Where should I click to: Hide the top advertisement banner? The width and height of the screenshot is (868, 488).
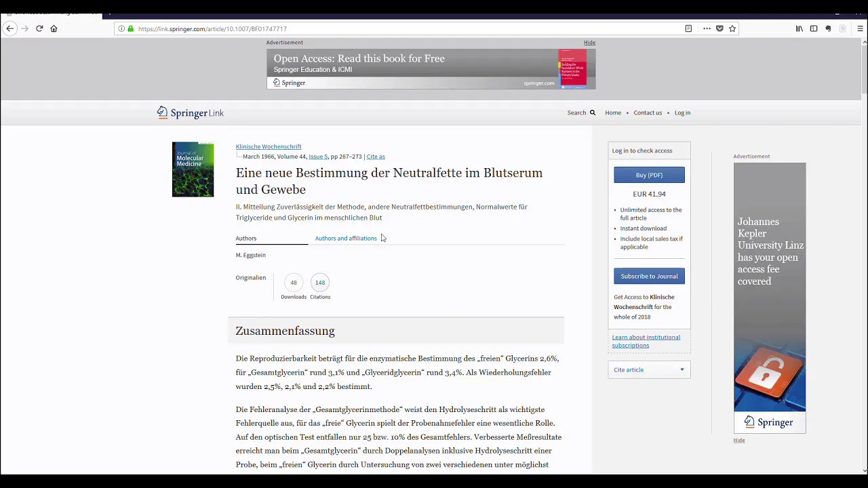[x=589, y=43]
